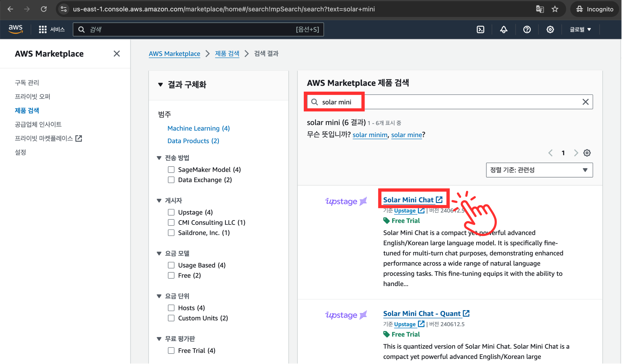Open the notifications bell icon
Screen dimensions: 622x364
(x=504, y=30)
